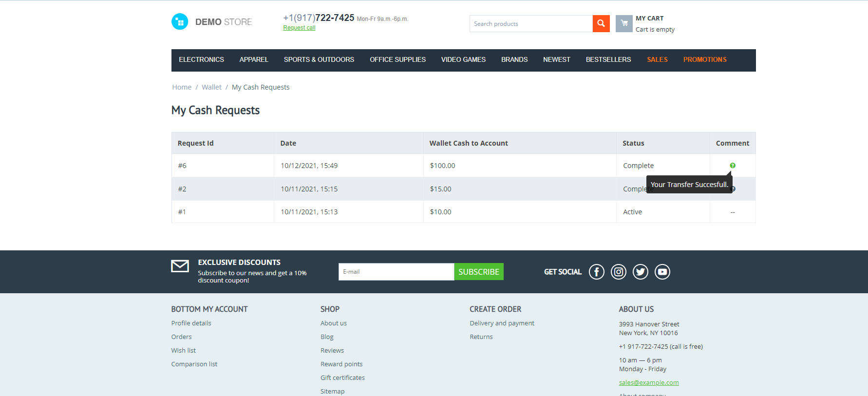This screenshot has height=396, width=868.
Task: Select request id #6 cell
Action: click(x=223, y=166)
